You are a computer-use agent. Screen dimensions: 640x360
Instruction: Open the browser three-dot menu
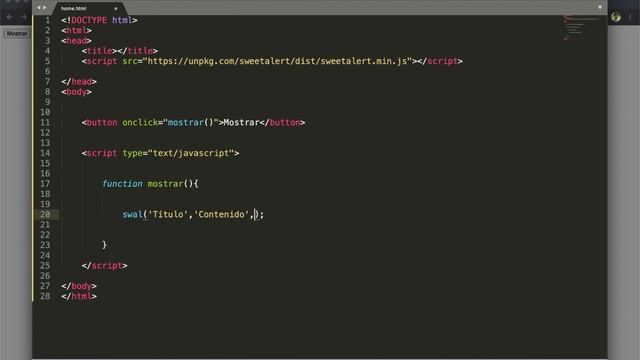point(631,17)
